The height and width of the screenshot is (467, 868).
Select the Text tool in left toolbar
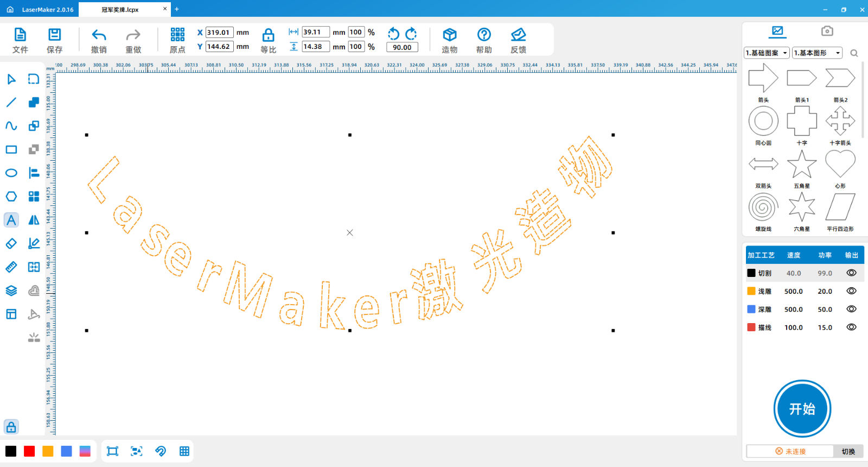point(11,220)
